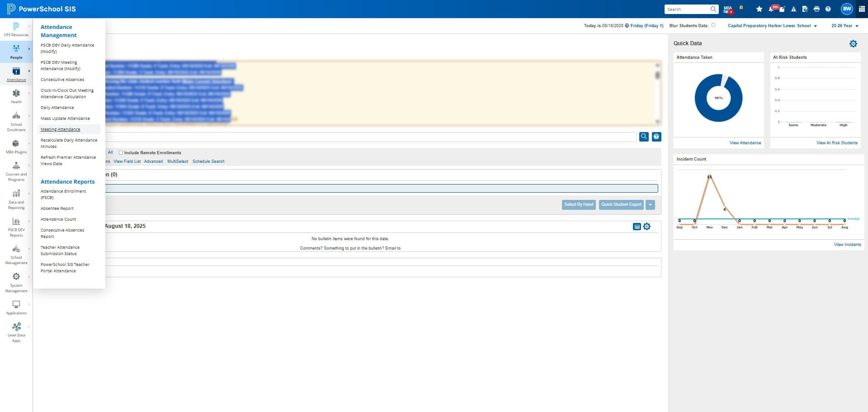Open the bulletin calendar icon
868x412 pixels.
[x=637, y=227]
